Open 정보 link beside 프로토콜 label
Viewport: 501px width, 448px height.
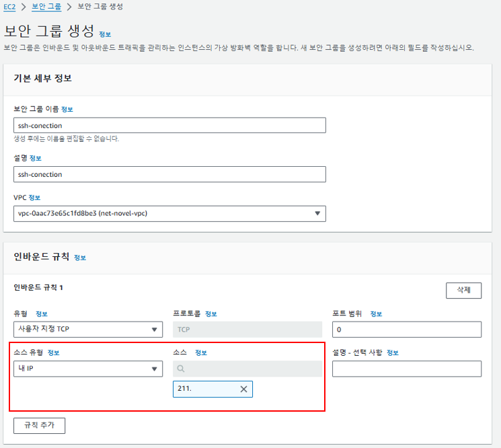click(x=211, y=313)
